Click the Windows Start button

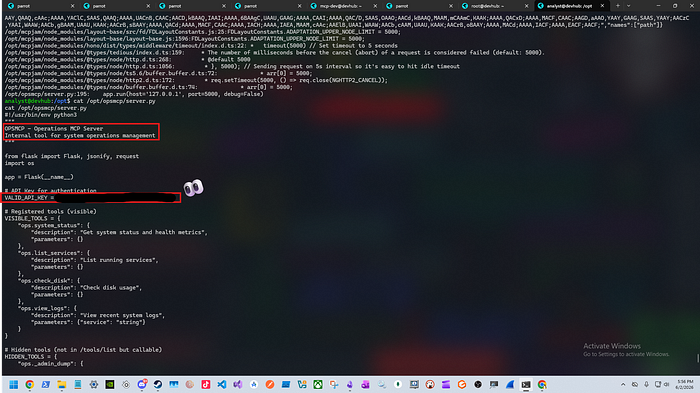pyautogui.click(x=13, y=385)
